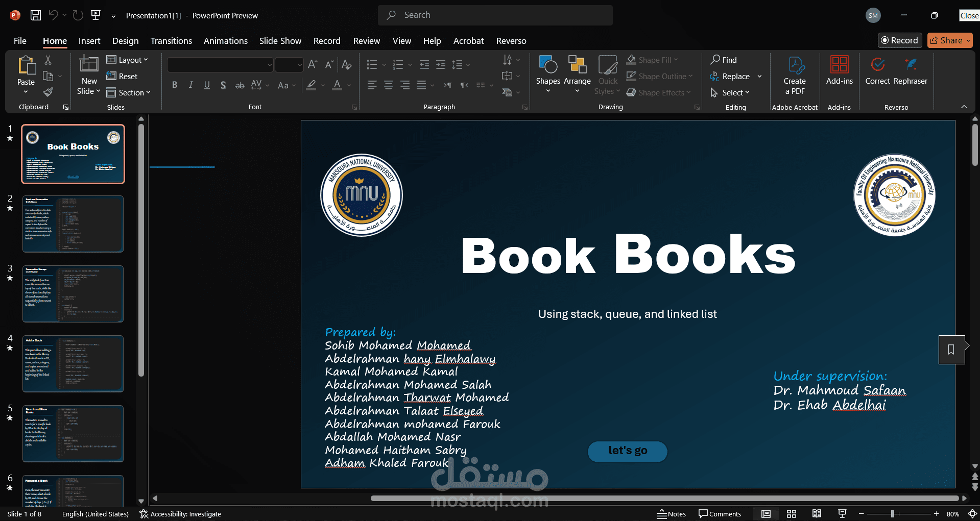Toggle the Comments pane
The width and height of the screenshot is (980, 521).
[720, 514]
